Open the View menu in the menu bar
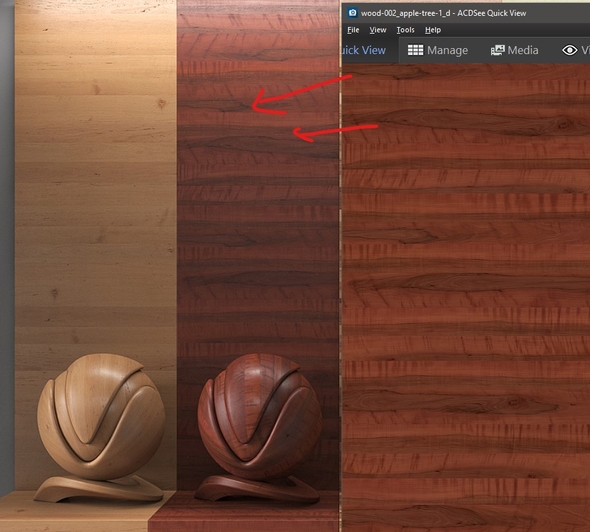The width and height of the screenshot is (590, 532). [378, 30]
